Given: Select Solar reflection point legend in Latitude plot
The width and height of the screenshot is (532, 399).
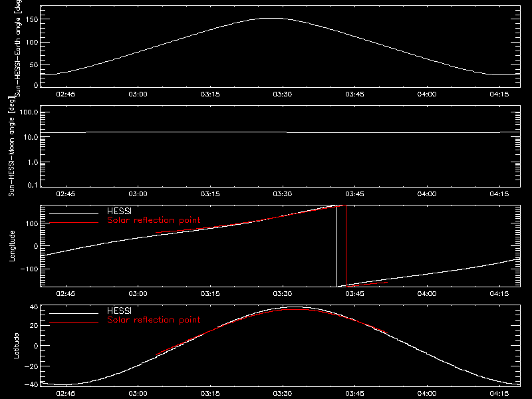Looking at the screenshot, I should (x=154, y=320).
